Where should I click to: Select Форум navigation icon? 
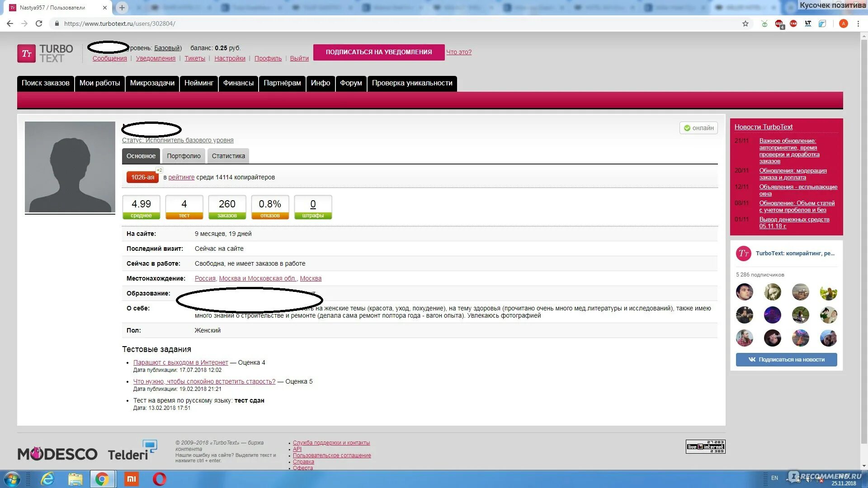(x=350, y=83)
